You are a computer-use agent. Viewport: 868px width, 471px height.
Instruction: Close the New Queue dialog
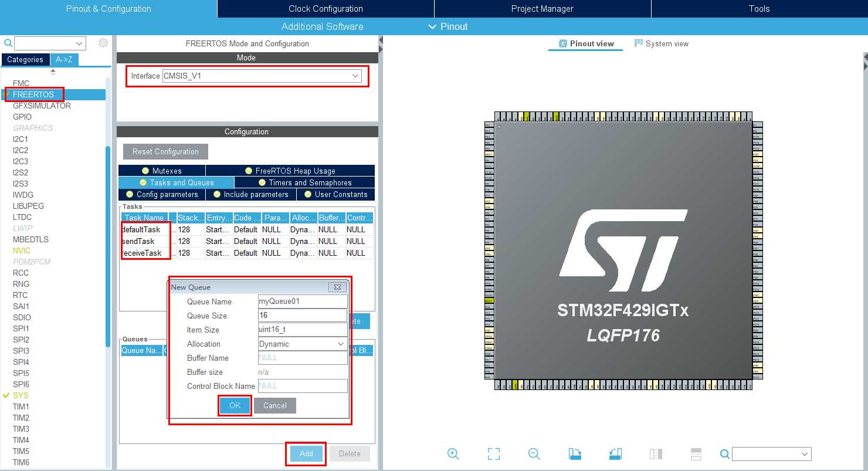pos(337,287)
